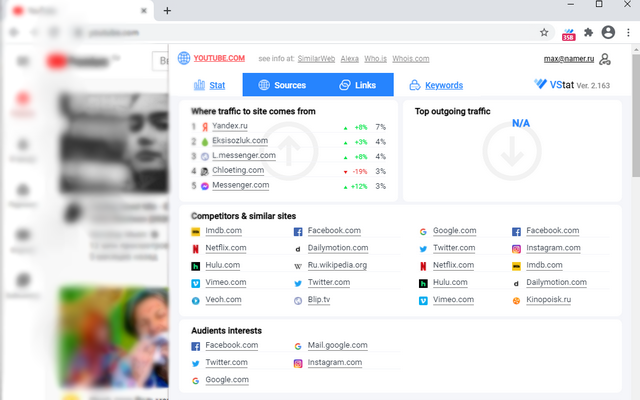The height and width of the screenshot is (400, 640).
Task: Open a new browser tab
Action: 167,11
